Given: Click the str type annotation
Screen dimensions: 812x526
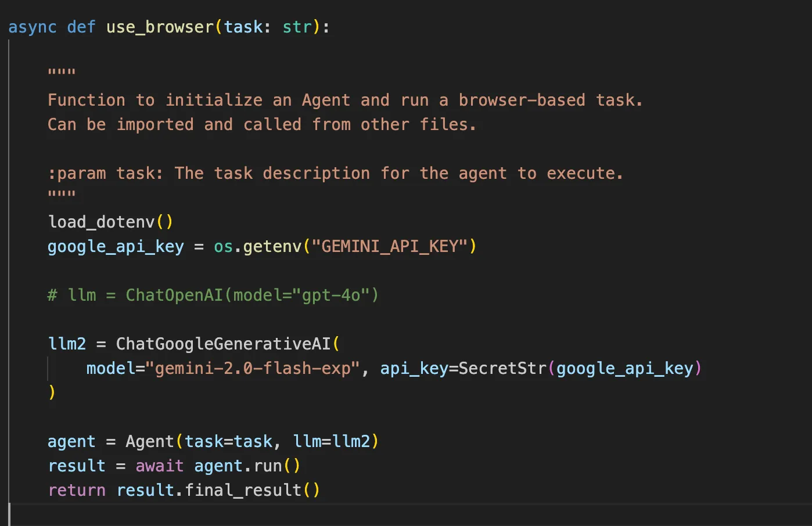Looking at the screenshot, I should tap(297, 27).
